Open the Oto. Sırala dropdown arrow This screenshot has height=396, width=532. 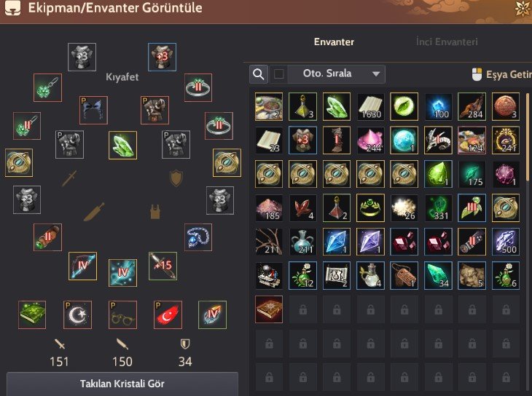[x=376, y=74]
